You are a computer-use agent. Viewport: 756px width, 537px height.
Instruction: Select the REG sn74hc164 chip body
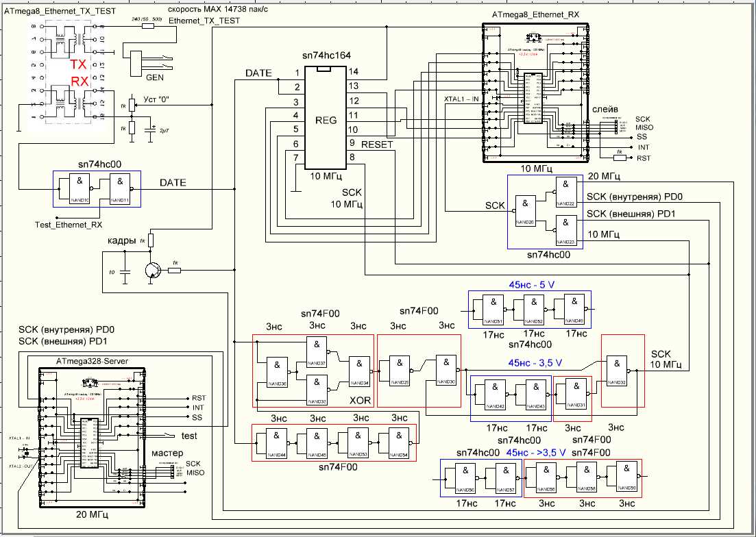point(326,118)
